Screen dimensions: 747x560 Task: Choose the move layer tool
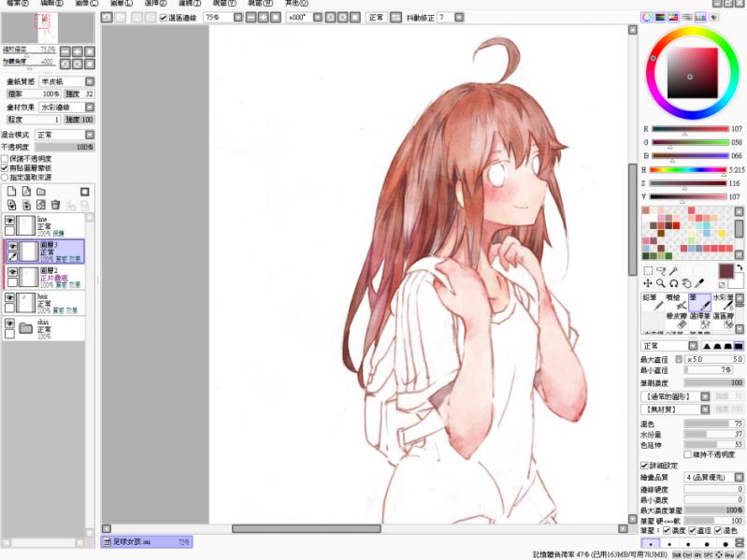pos(648,283)
